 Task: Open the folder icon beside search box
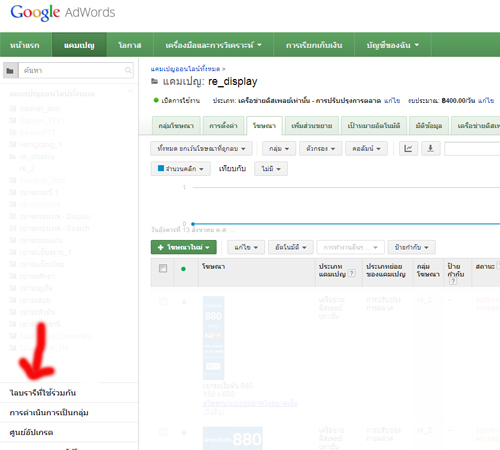pyautogui.click(x=10, y=71)
